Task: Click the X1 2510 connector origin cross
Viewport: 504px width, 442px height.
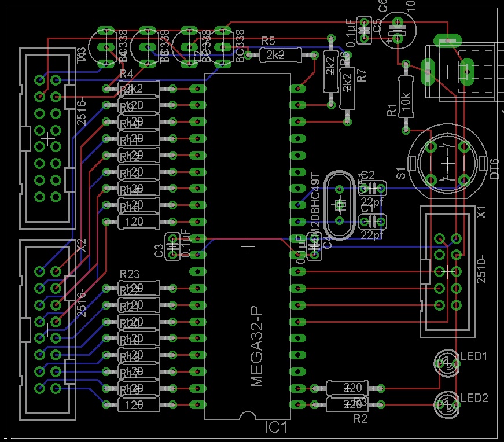Action: point(448,272)
